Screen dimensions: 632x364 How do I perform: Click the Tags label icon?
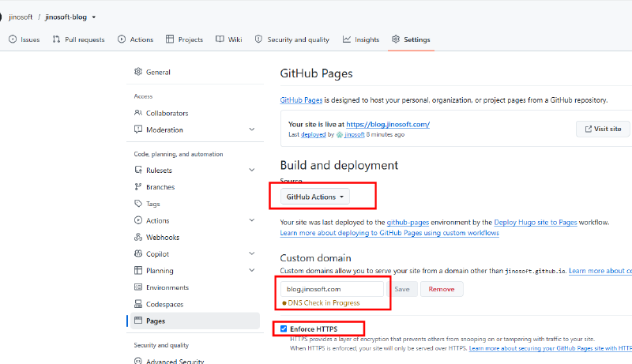138,204
